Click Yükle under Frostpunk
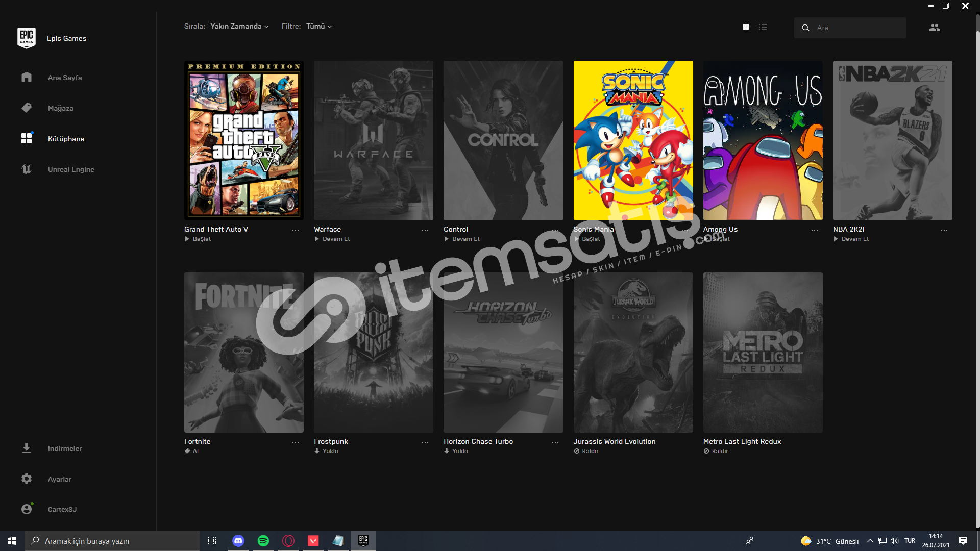Viewport: 980px width, 551px height. coord(326,451)
